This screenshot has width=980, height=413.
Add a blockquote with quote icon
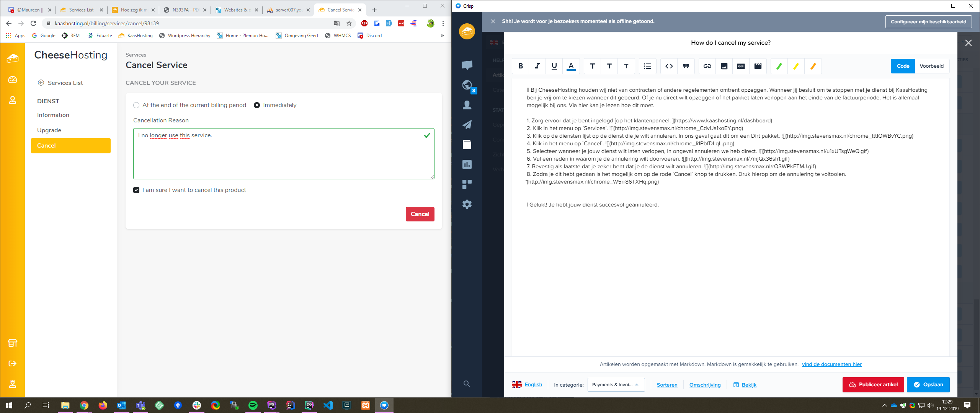[686, 66]
